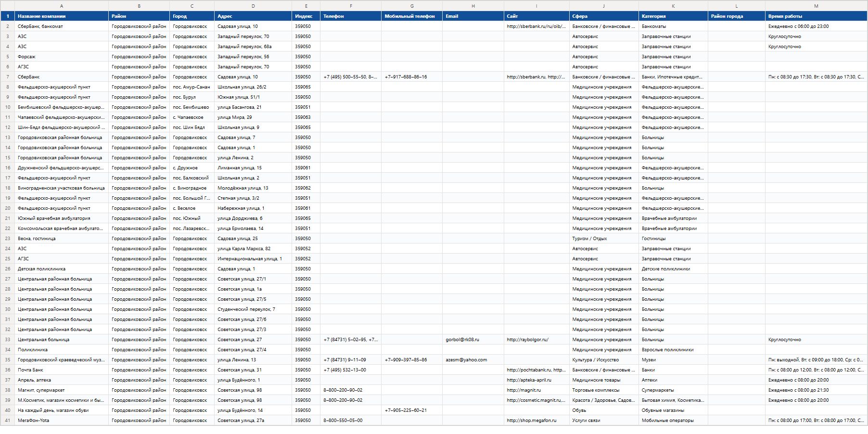Screen dimensions: 868x434
Task: Click the http://apteka-april.ru site cell
Action: [x=536, y=380]
